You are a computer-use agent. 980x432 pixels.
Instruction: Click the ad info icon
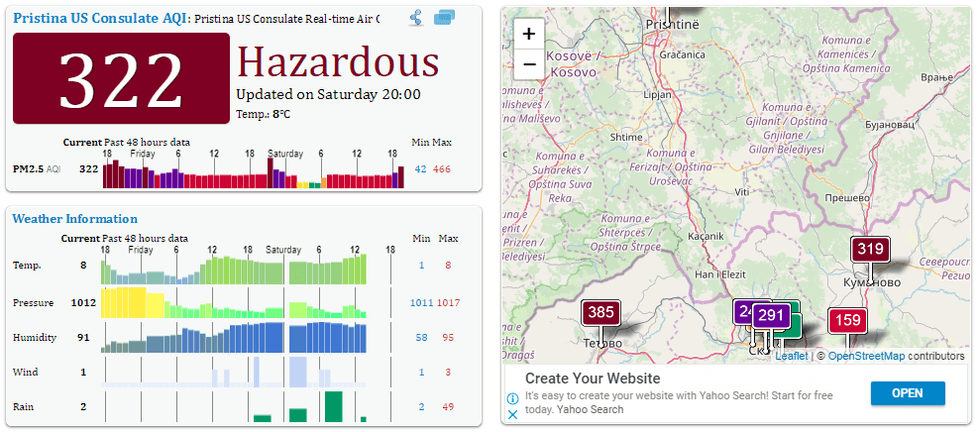pyautogui.click(x=512, y=398)
